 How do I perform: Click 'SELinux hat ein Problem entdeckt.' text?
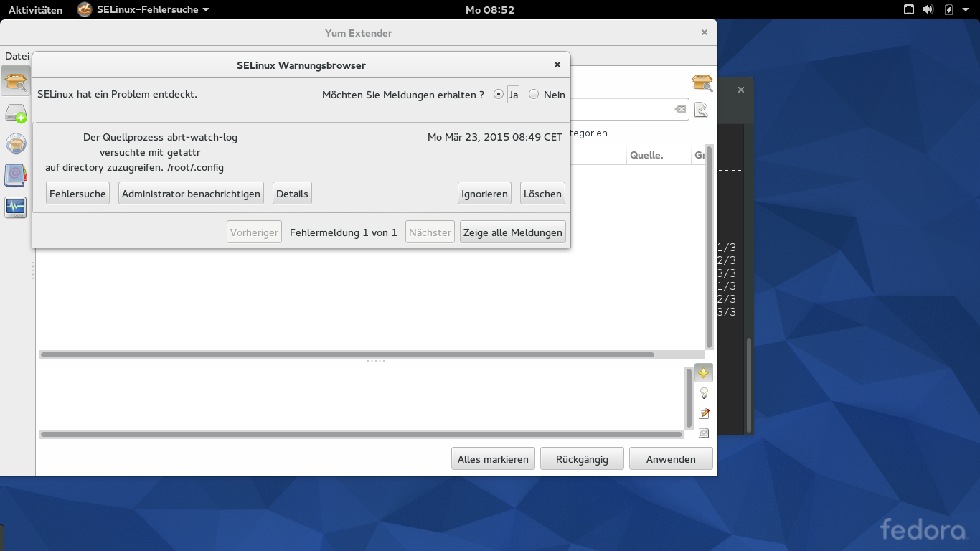coord(117,94)
